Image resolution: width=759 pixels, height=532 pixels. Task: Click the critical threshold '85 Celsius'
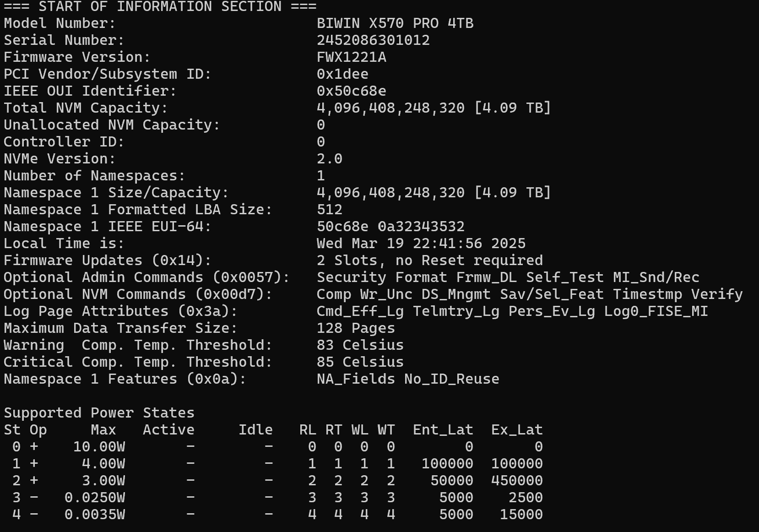(x=360, y=362)
